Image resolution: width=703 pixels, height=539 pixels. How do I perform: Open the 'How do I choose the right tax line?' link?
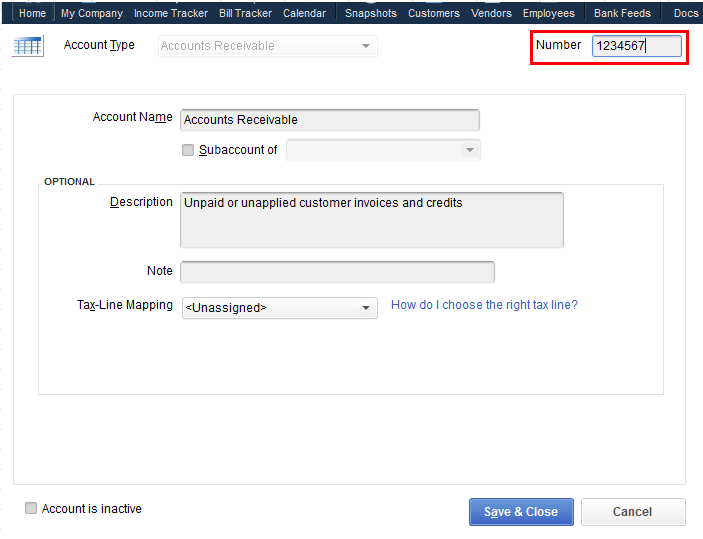pyautogui.click(x=484, y=305)
